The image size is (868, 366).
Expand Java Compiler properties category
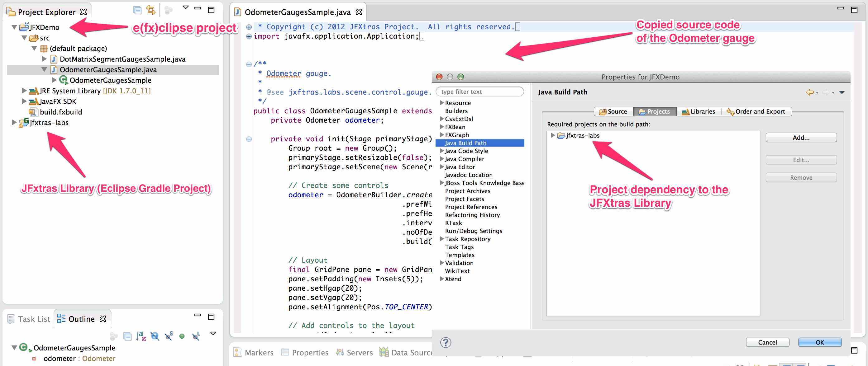[441, 159]
